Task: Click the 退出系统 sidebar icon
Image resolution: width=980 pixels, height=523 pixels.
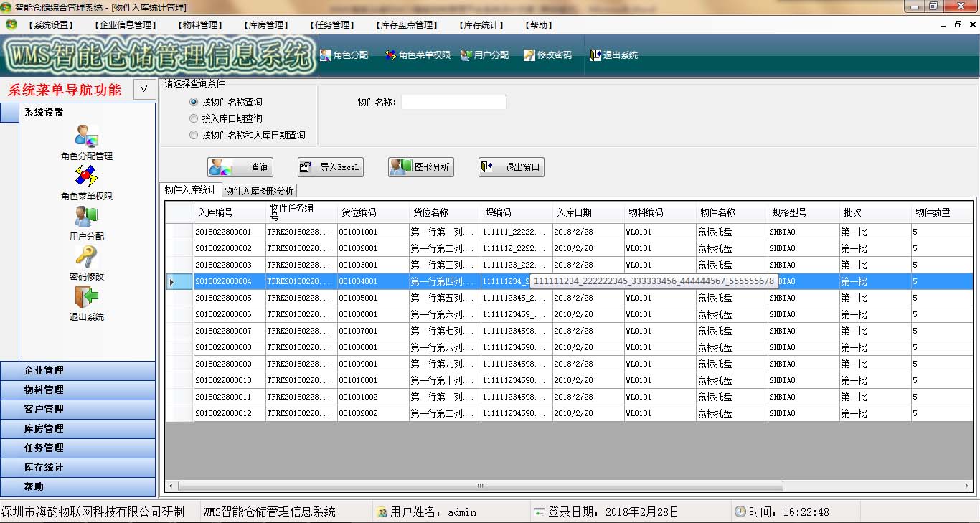Action: pyautogui.click(x=87, y=297)
